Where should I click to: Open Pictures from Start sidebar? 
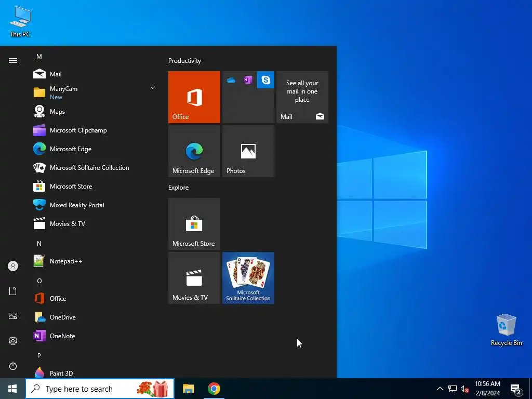(x=13, y=316)
